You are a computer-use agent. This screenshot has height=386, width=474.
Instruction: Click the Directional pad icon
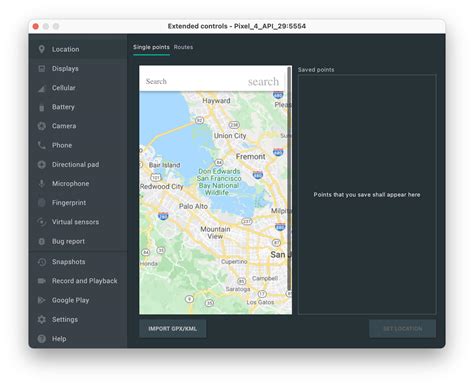[x=41, y=164]
